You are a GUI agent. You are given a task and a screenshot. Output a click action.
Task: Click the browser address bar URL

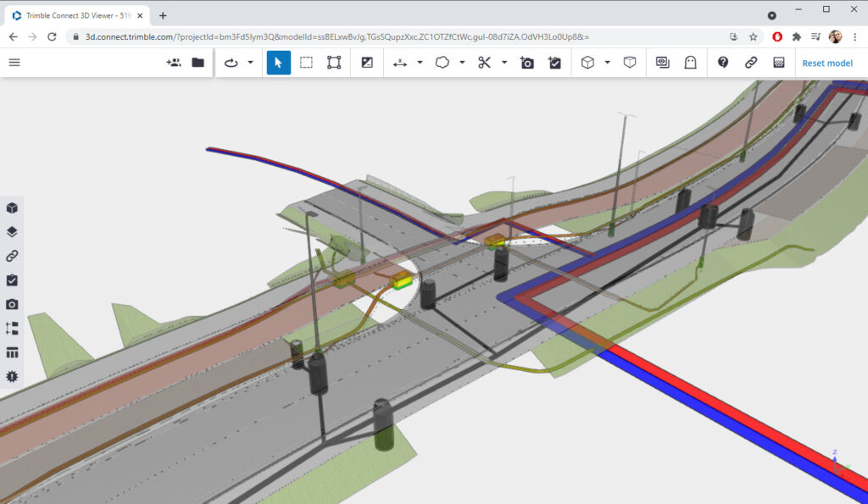pyautogui.click(x=339, y=37)
